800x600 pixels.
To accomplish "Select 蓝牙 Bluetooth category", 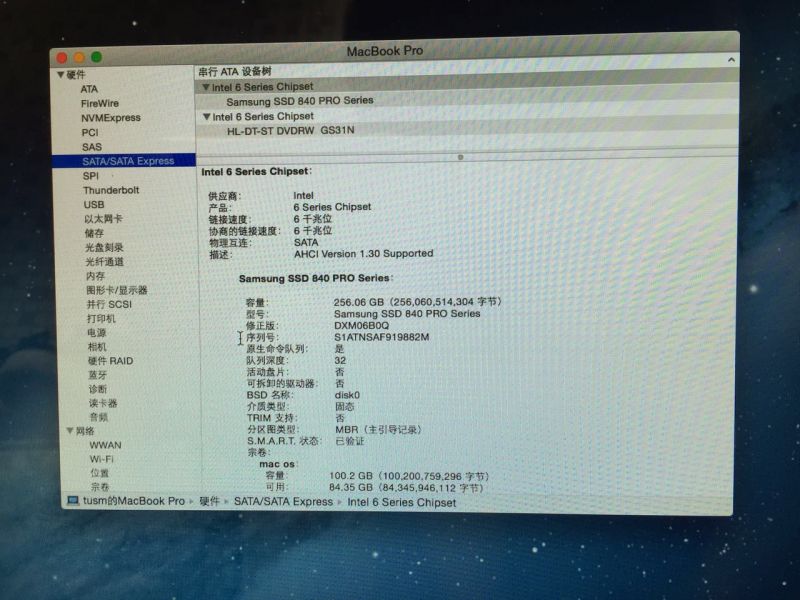I will click(98, 375).
